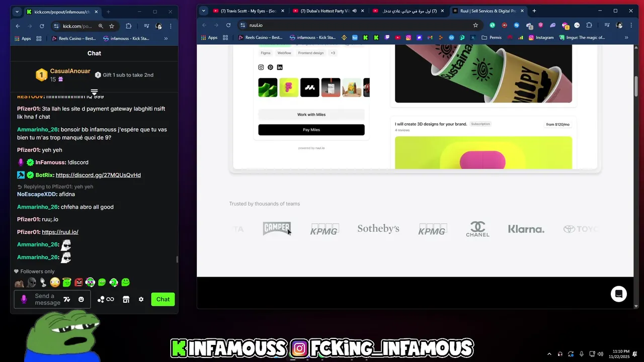This screenshot has height=362, width=644.
Task: Reload the ruul.io page
Action: click(x=228, y=25)
